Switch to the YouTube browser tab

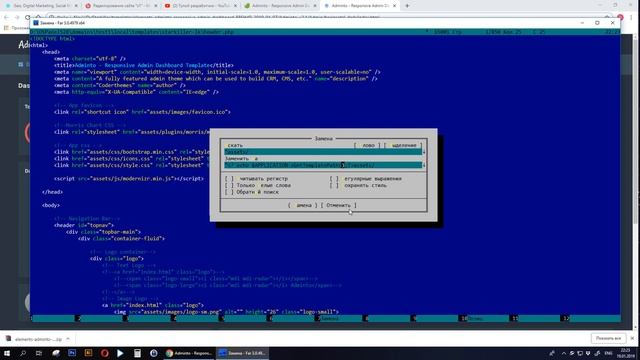[x=200, y=6]
